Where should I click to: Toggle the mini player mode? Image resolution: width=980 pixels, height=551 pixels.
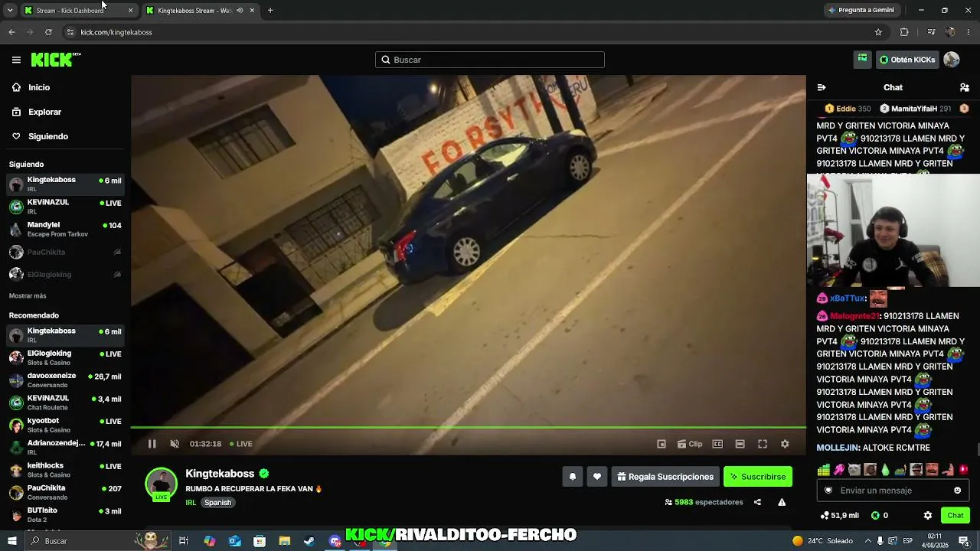pos(661,444)
